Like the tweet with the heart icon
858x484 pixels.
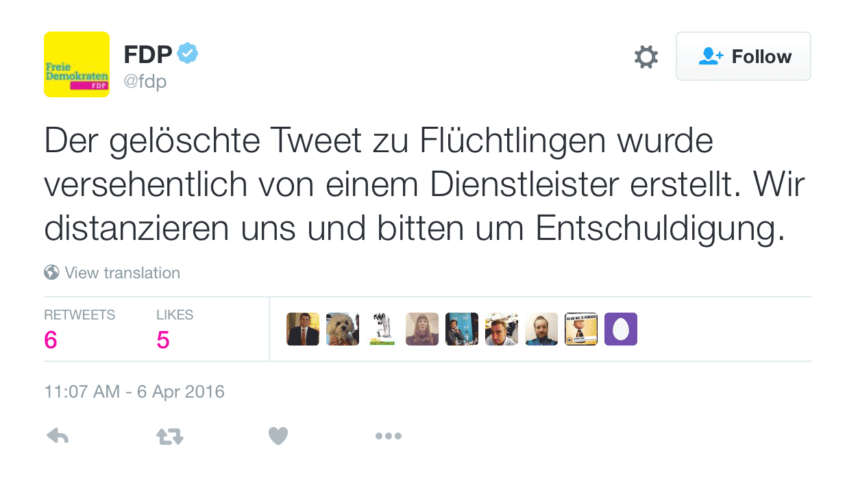(278, 436)
